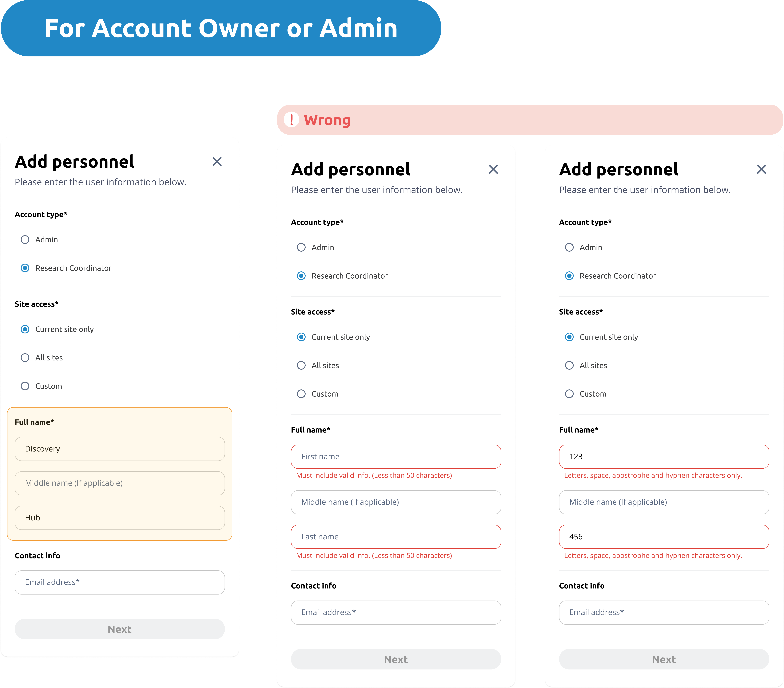
Task: Close the leftmost Add personnel dialog
Action: pyautogui.click(x=217, y=162)
